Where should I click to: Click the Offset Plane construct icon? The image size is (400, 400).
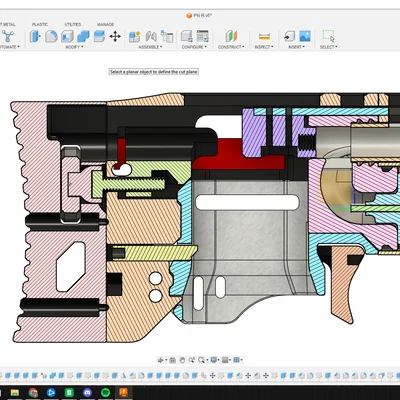[x=231, y=36]
